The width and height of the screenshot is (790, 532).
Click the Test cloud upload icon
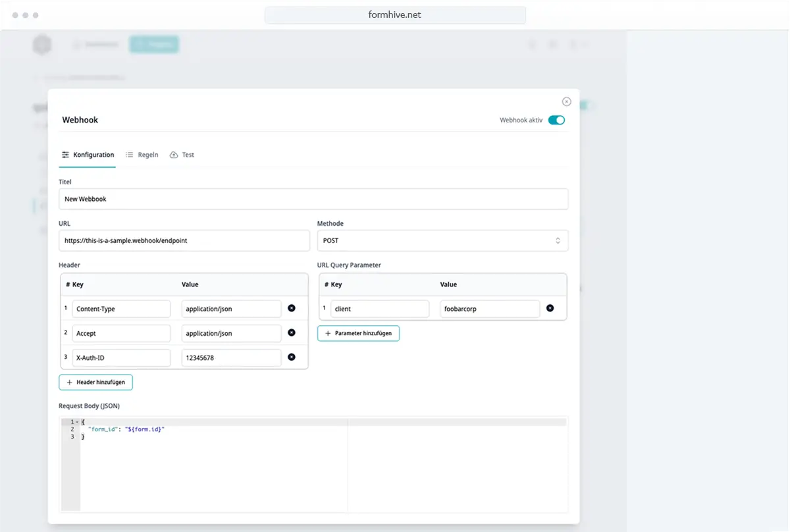(x=174, y=155)
